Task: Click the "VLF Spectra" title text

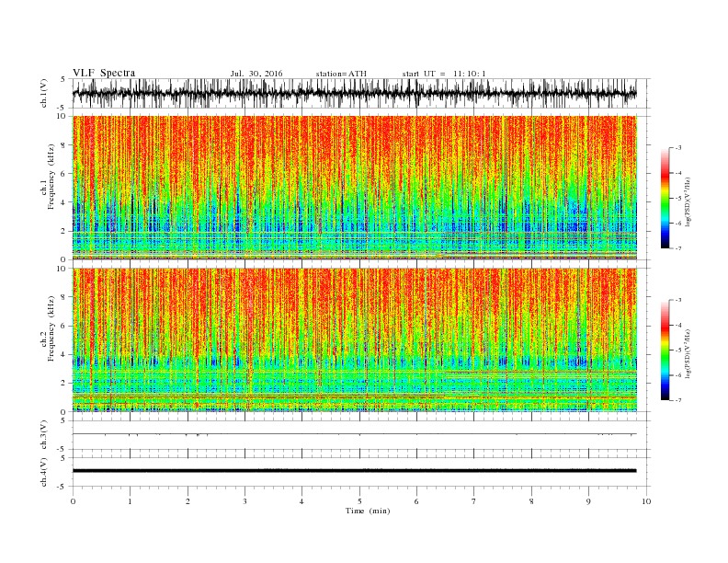Action: (x=104, y=73)
